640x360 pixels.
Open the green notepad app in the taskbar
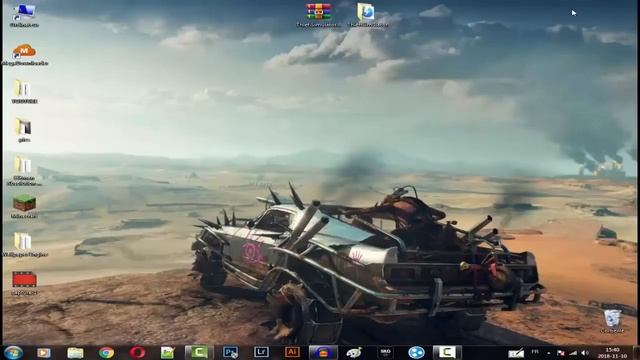coord(168,353)
